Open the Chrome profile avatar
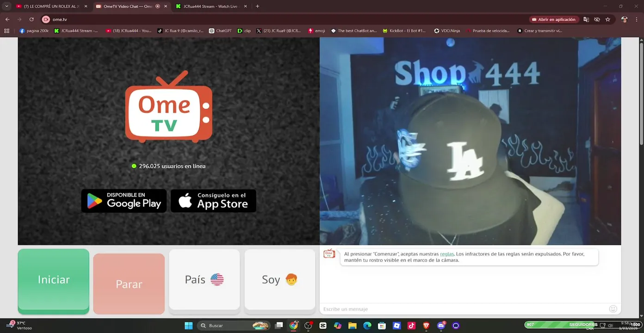Screen dimensions: 644x333 (x=625, y=19)
